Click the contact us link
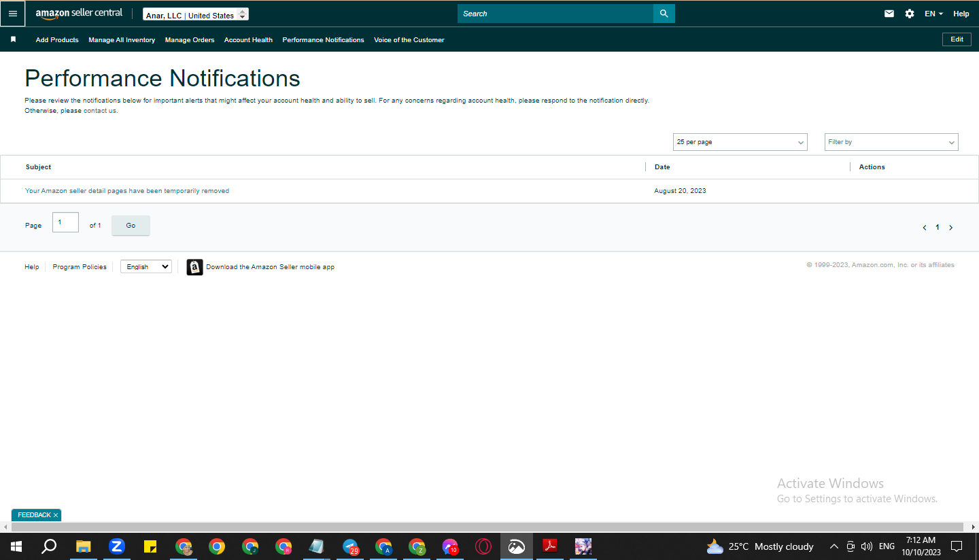 pyautogui.click(x=100, y=111)
